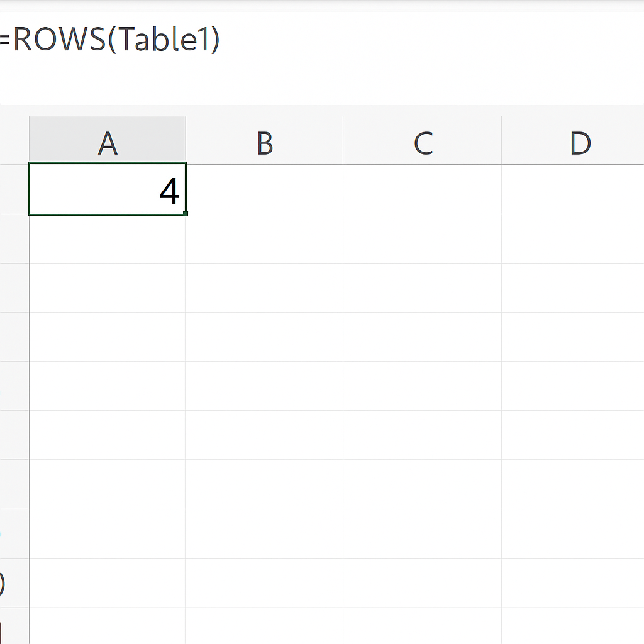Select cell A6
This screenshot has width=644, height=644.
(108, 435)
